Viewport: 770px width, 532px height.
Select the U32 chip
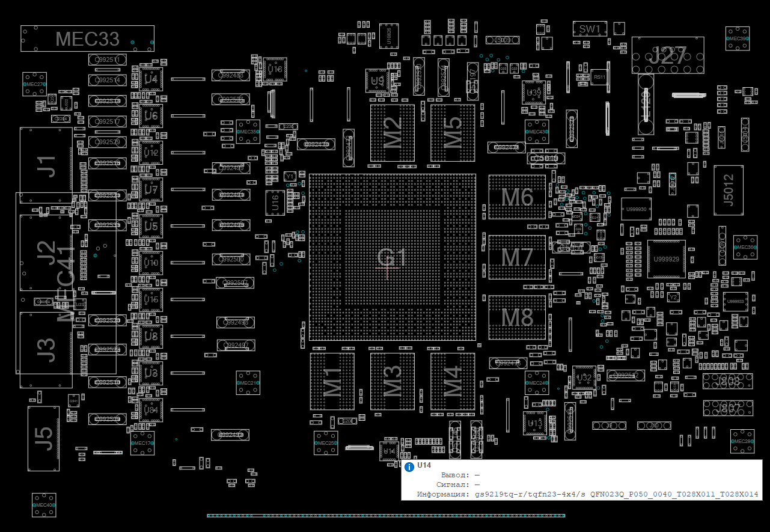[583, 377]
